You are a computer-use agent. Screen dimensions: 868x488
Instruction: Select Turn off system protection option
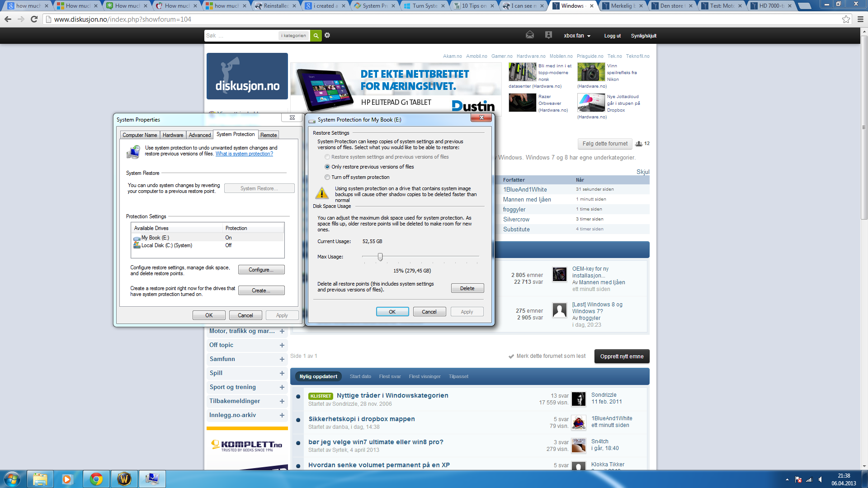click(x=327, y=177)
